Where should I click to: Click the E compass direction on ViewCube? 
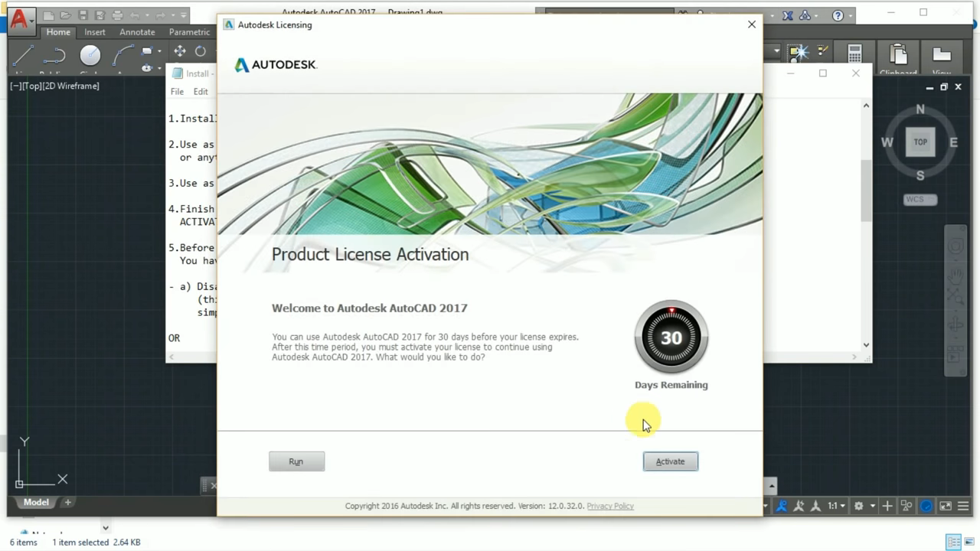click(x=953, y=142)
